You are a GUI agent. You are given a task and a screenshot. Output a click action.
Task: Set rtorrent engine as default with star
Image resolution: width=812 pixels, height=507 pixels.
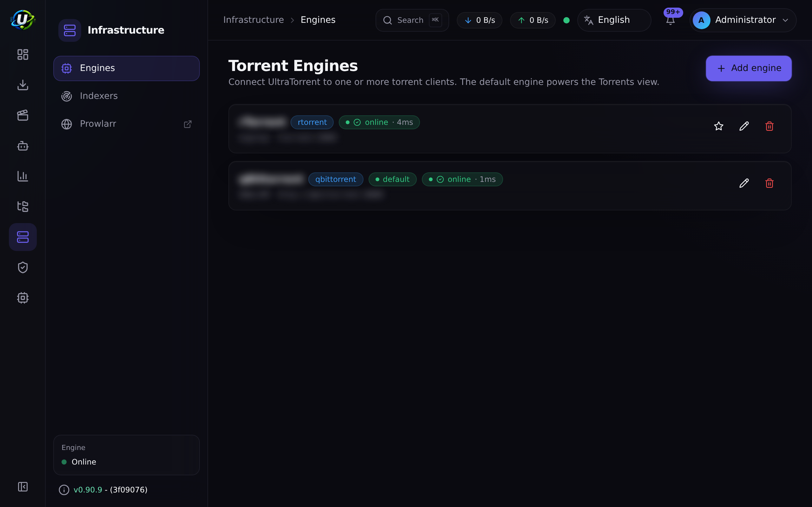point(718,126)
